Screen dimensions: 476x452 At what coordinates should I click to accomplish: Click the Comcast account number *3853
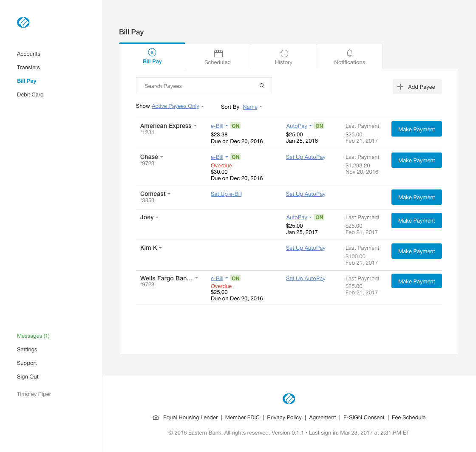(x=147, y=200)
